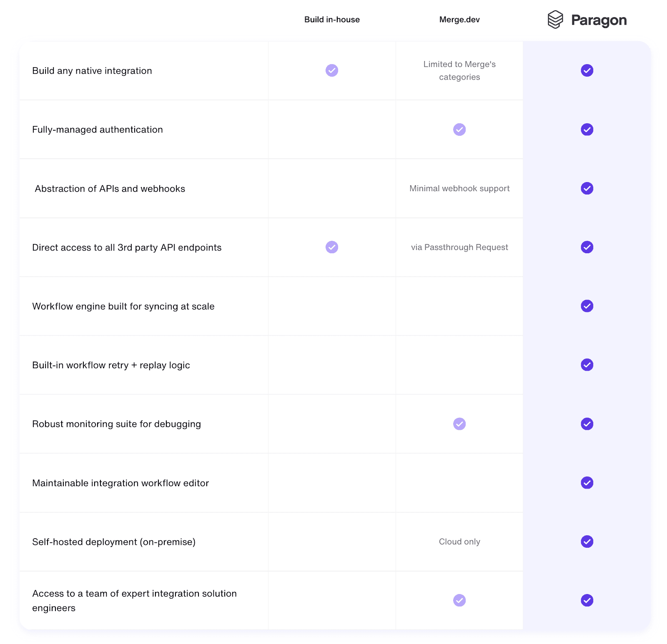Click the 'Cloud only' cell text
Image resolution: width=667 pixels, height=644 pixels.
(x=459, y=542)
